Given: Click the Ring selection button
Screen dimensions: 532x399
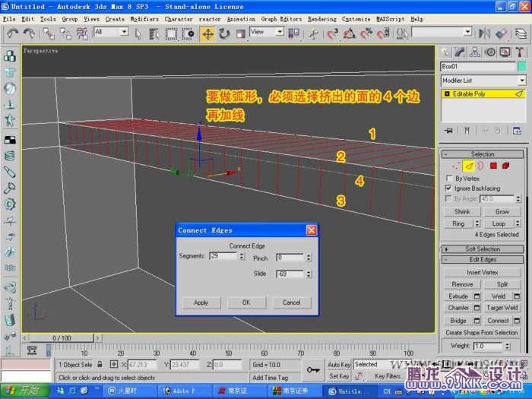Looking at the screenshot, I should pyautogui.click(x=458, y=223).
